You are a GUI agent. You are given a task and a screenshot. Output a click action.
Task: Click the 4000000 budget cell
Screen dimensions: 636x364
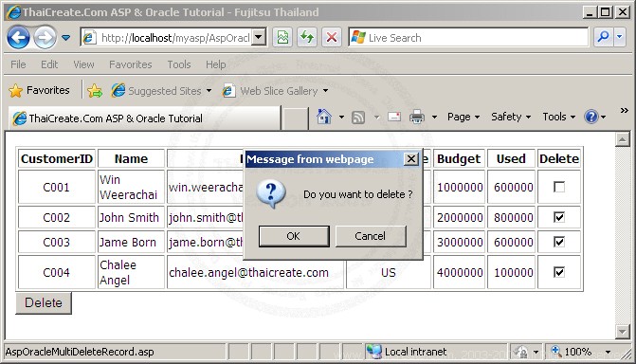(459, 272)
